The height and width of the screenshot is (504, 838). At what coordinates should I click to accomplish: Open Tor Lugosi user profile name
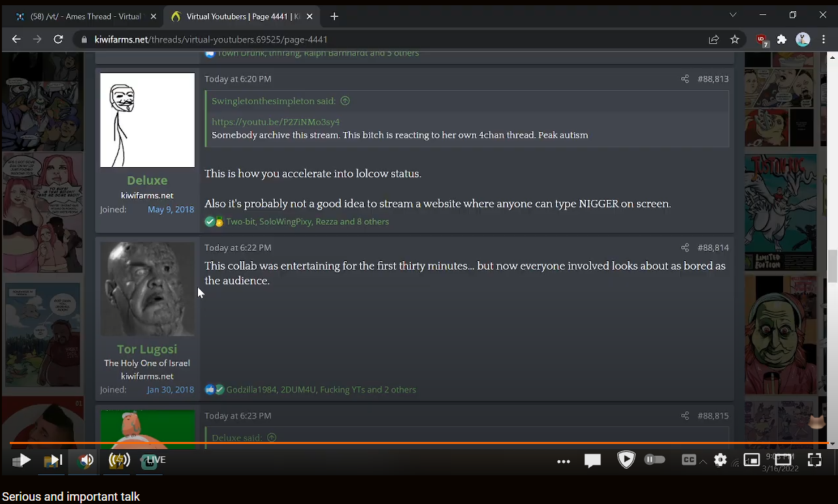[x=147, y=349]
